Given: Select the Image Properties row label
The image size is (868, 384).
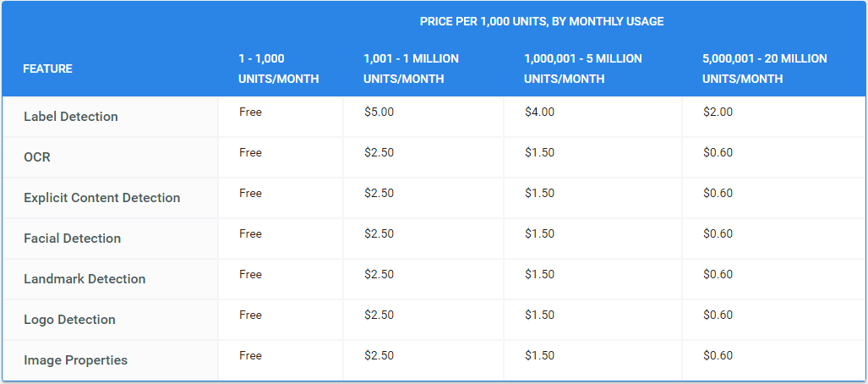Looking at the screenshot, I should tap(76, 360).
